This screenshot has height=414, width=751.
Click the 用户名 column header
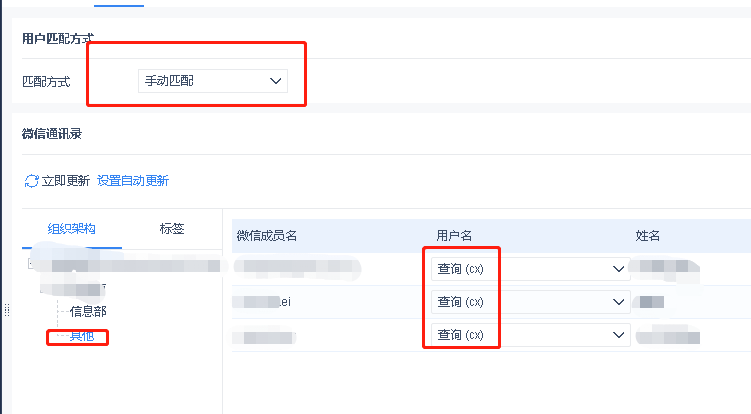pyautogui.click(x=454, y=236)
